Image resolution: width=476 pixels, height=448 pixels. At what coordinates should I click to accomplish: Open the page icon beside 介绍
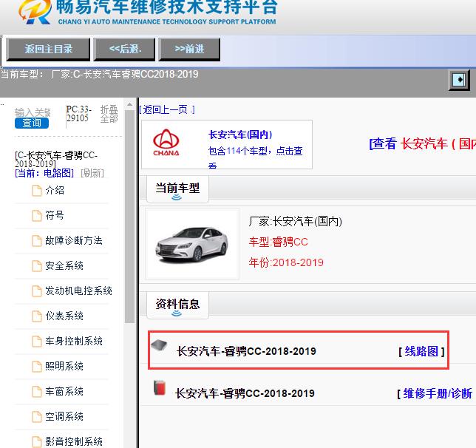tap(37, 191)
